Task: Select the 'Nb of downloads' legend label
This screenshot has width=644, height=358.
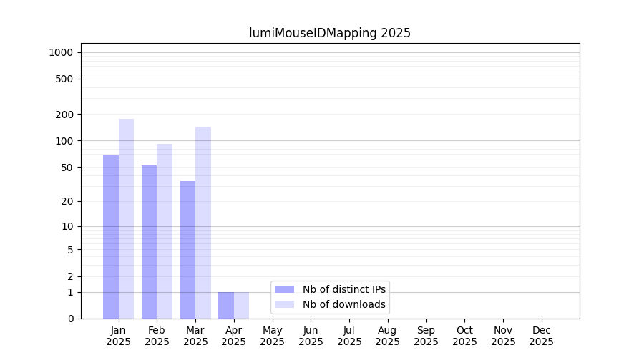Action: [344, 304]
